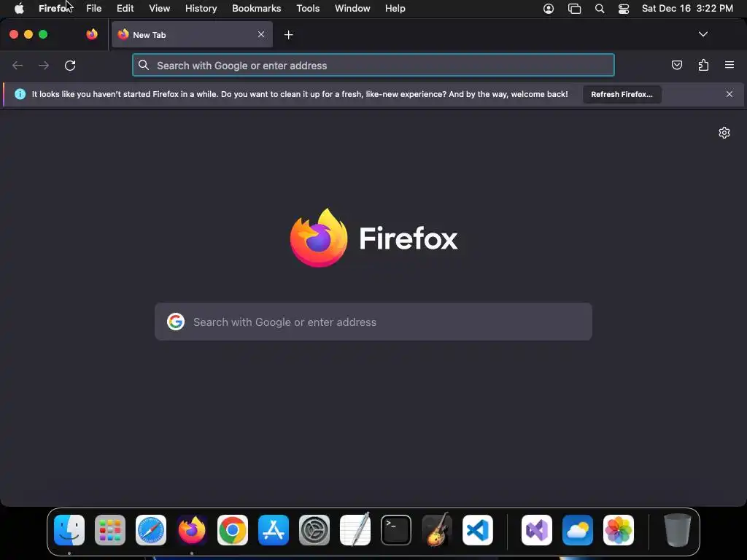Dismiss the refresh Firefox notification bar
Screen dimensions: 747x560
(x=729, y=94)
